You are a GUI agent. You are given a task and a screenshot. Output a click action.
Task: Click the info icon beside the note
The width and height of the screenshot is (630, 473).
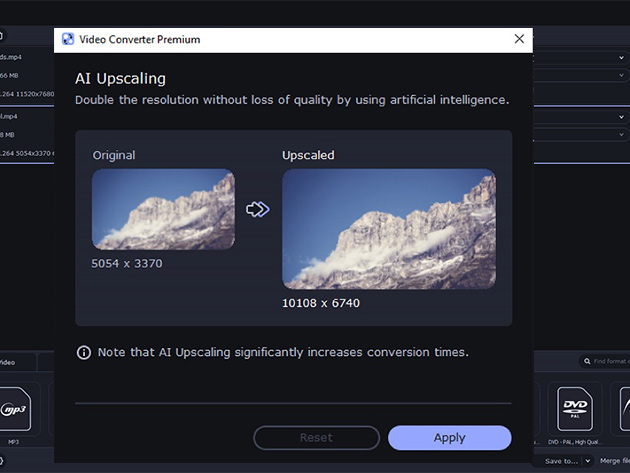point(84,352)
